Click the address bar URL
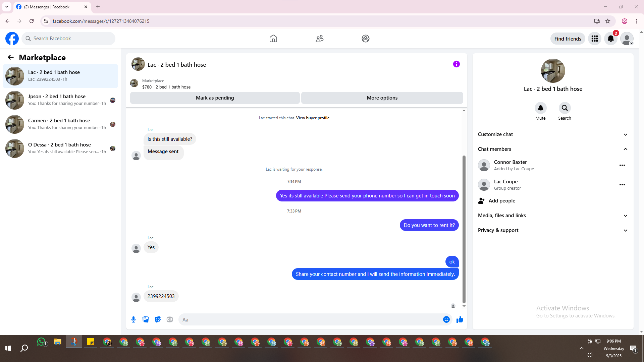Screen dimensions: 644x362 [101, 21]
